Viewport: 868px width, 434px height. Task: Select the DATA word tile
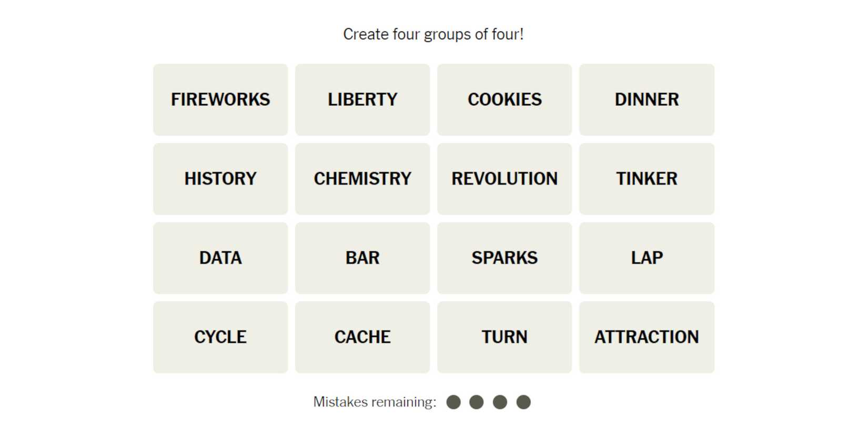[220, 258]
